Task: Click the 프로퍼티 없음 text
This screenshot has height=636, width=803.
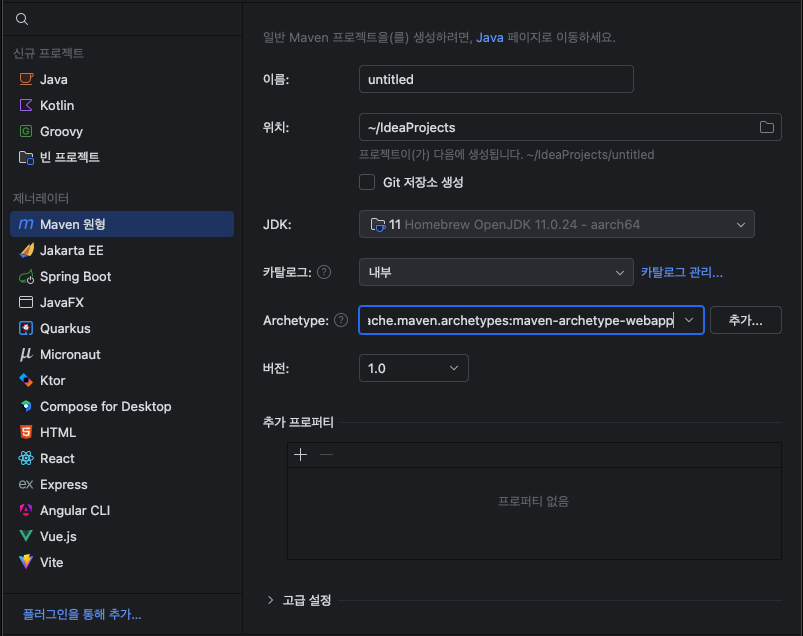Action: point(533,501)
